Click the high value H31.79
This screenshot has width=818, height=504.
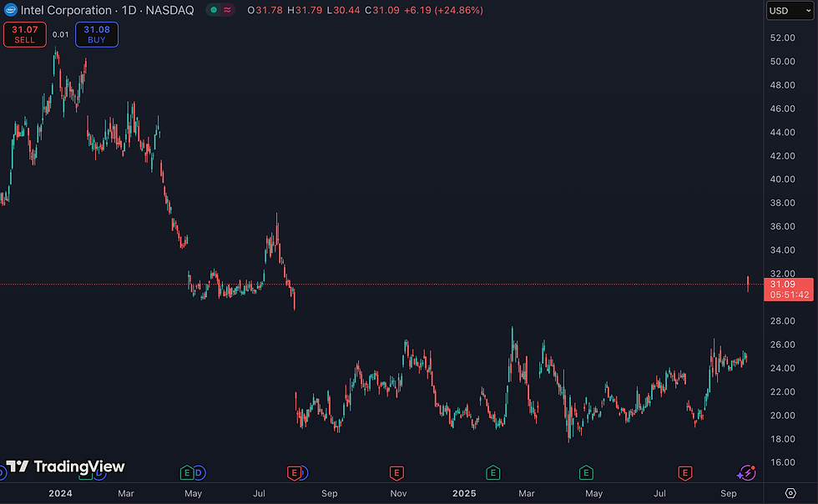click(x=305, y=10)
